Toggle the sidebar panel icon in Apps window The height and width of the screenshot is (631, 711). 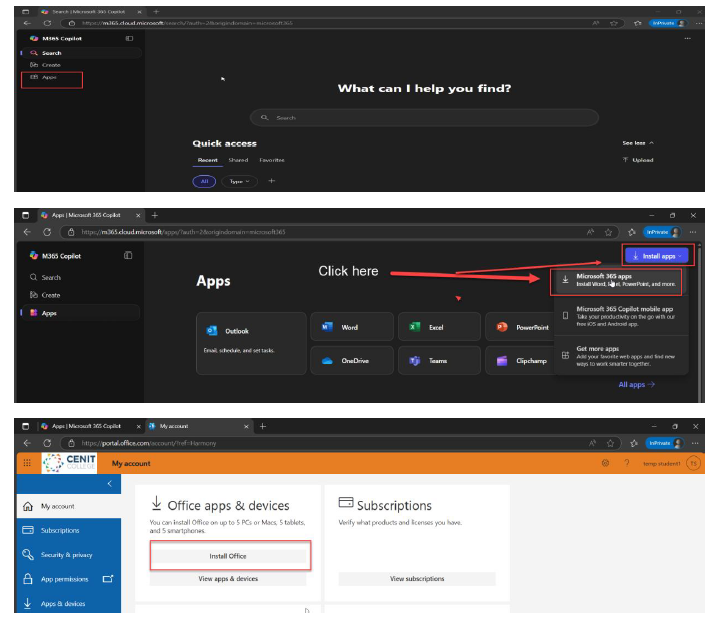pyautogui.click(x=128, y=256)
